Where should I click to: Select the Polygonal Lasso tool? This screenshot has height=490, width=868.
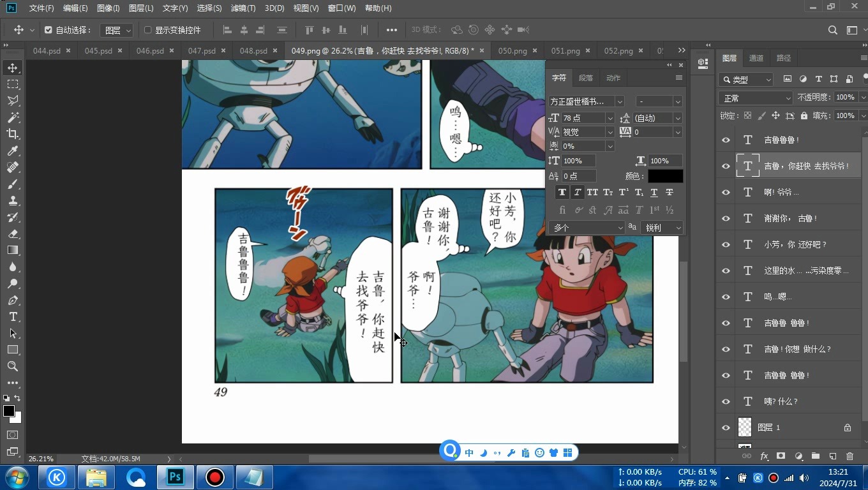tap(13, 101)
